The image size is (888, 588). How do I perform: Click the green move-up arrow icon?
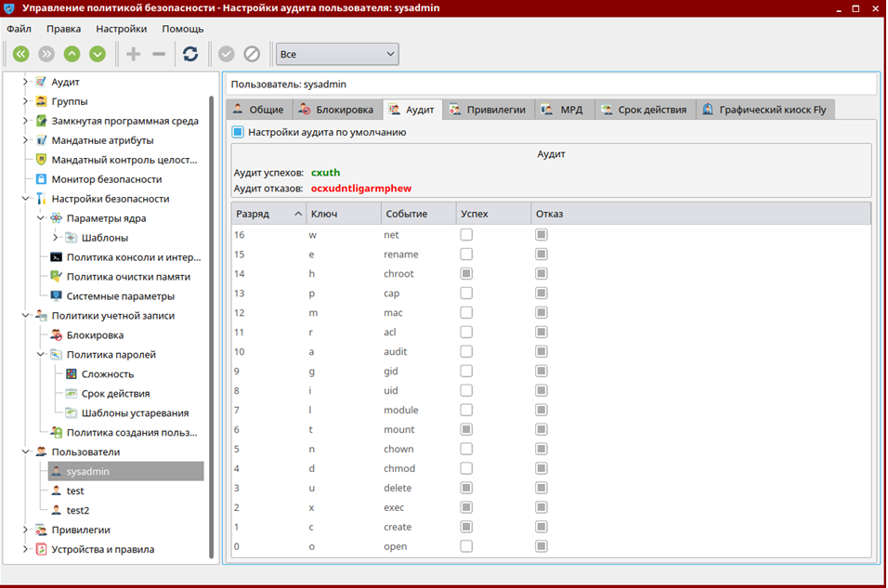coord(72,54)
